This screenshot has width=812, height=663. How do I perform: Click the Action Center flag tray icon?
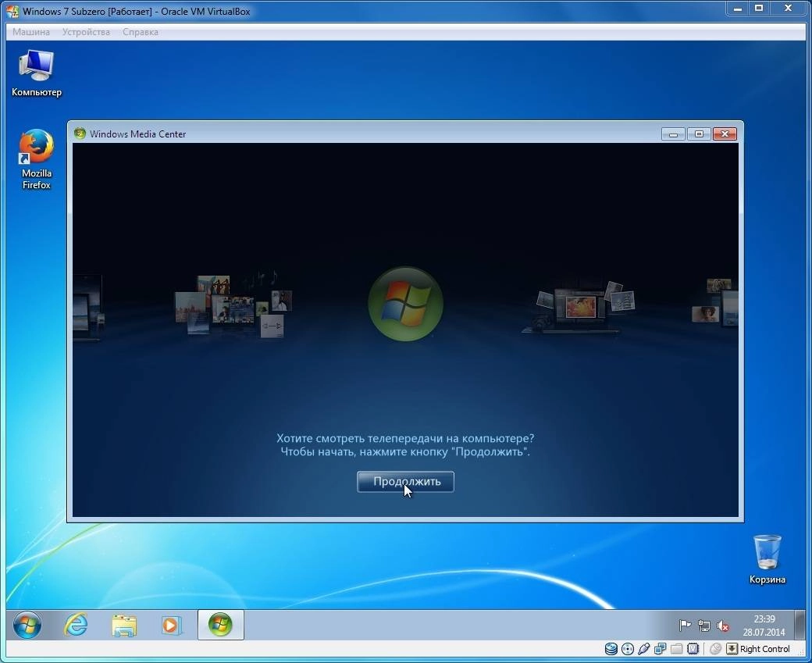(685, 626)
